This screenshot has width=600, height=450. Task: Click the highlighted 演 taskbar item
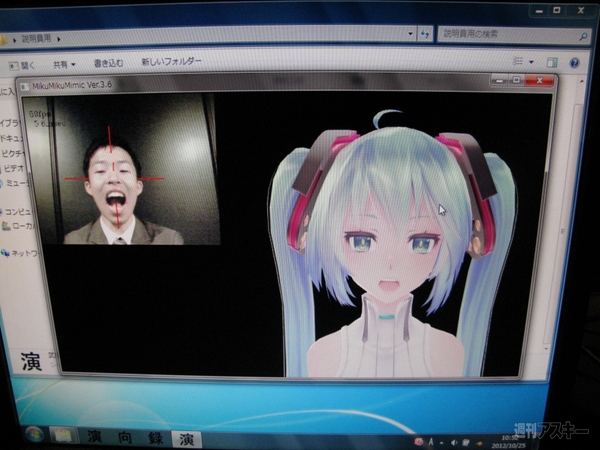[186, 439]
